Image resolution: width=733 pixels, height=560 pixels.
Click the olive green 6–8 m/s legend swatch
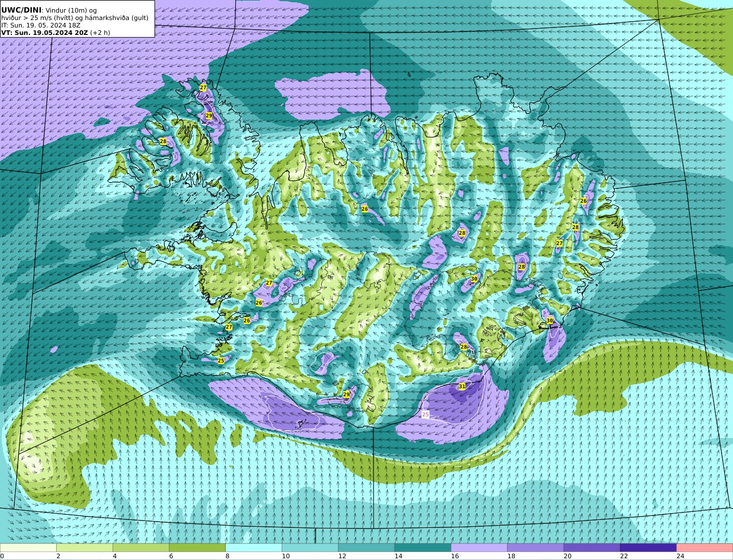198,548
